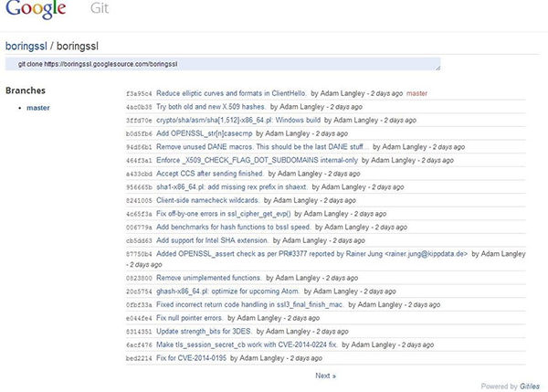
Task: Click commit hash 956665b
Action: click(x=139, y=187)
